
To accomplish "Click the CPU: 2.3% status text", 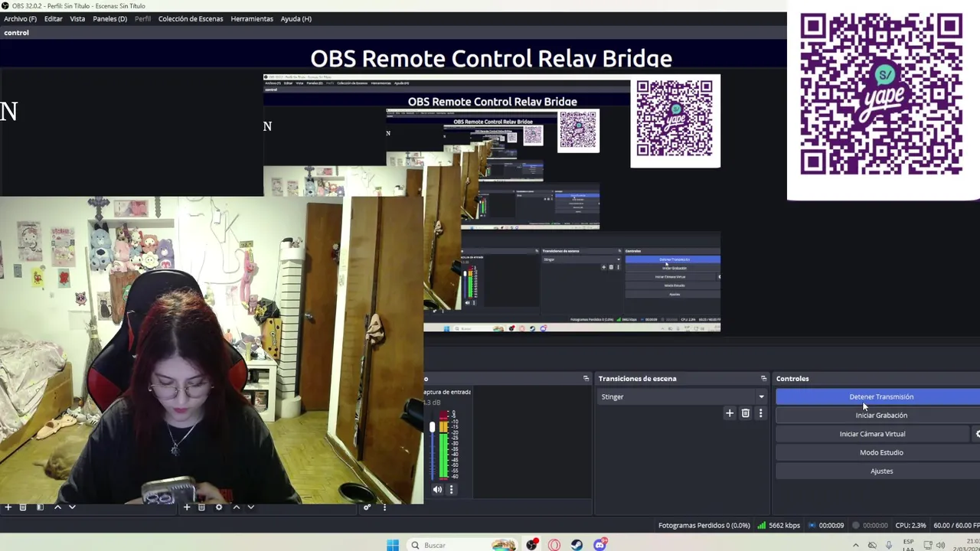I will pos(910,525).
